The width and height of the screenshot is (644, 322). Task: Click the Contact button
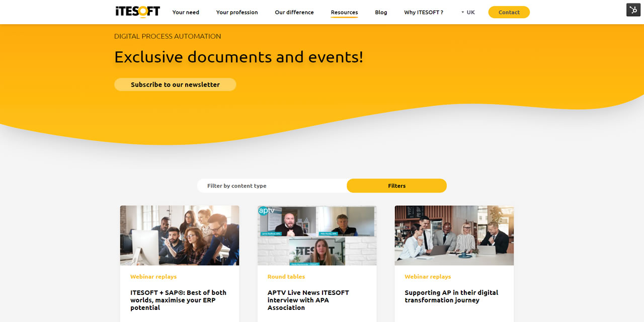(509, 12)
